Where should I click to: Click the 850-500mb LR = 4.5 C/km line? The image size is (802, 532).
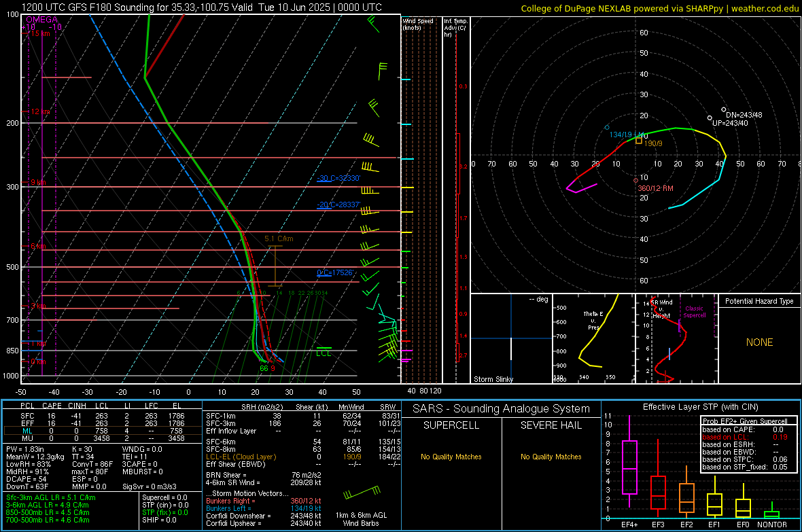(x=48, y=512)
